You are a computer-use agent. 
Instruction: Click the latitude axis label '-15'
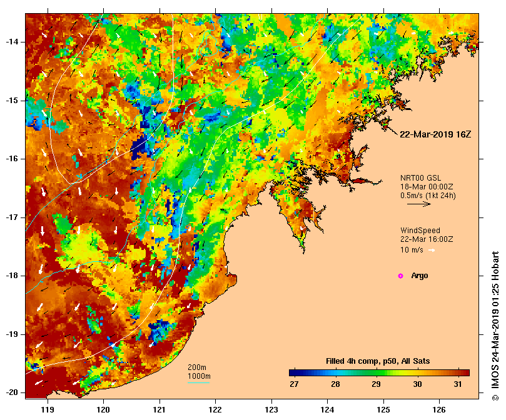(13, 101)
